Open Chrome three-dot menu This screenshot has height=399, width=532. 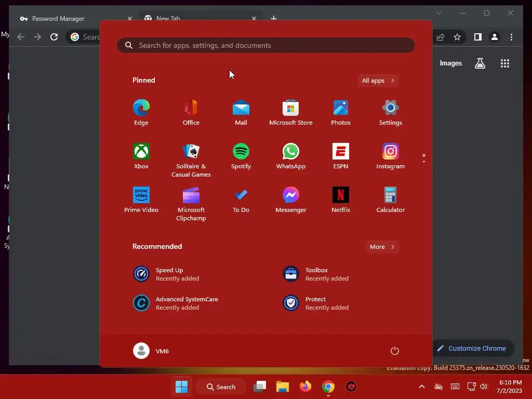(x=511, y=37)
